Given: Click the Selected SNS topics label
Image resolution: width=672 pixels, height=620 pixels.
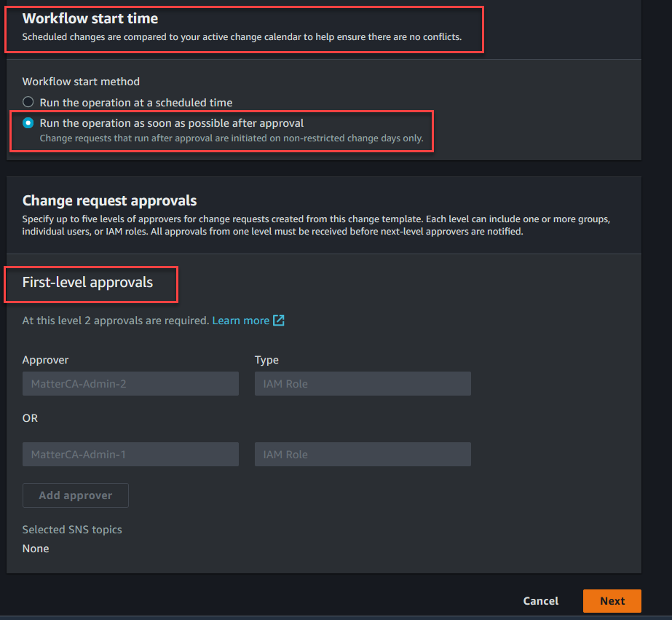Looking at the screenshot, I should pos(71,530).
